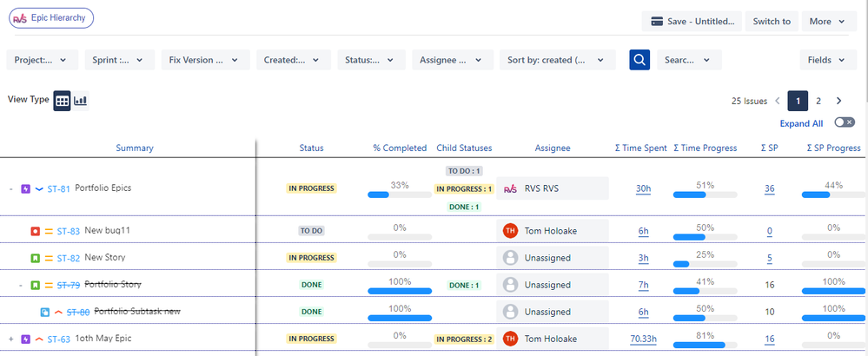The width and height of the screenshot is (868, 356).
Task: Click the epic type icon for ST-63
Action: click(25, 339)
